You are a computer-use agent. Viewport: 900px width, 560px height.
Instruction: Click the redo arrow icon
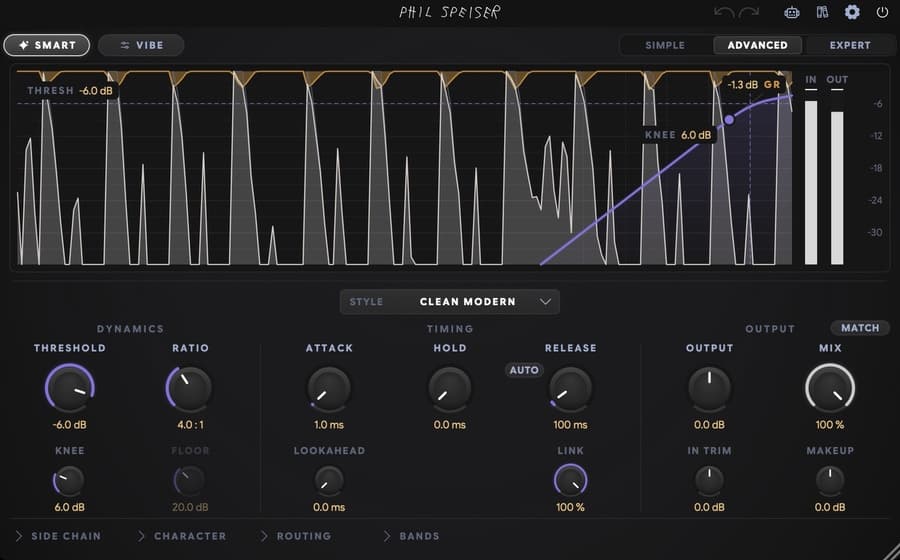pyautogui.click(x=748, y=13)
